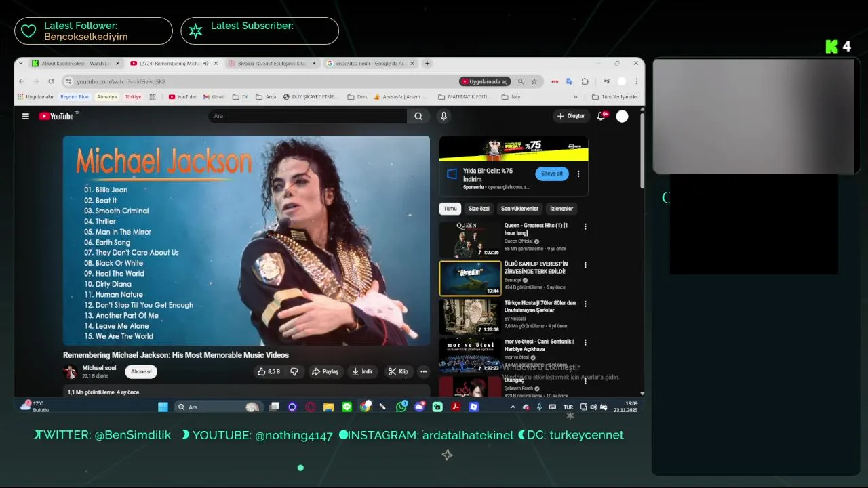Open the YouTube account avatar menu

(x=622, y=117)
